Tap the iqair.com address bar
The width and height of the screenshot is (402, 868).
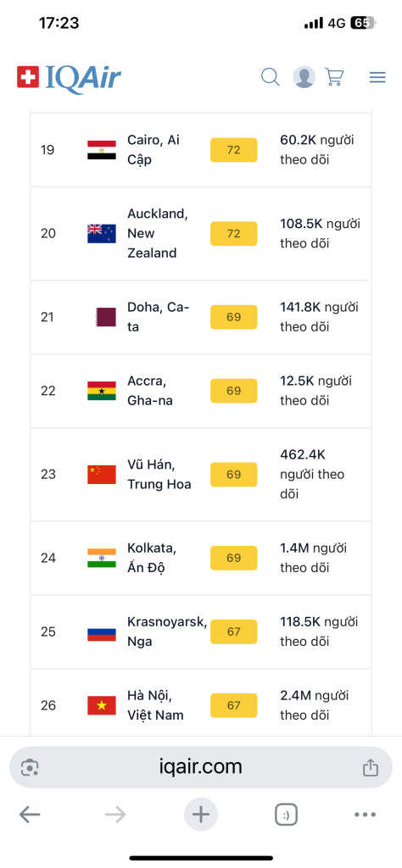click(x=200, y=766)
